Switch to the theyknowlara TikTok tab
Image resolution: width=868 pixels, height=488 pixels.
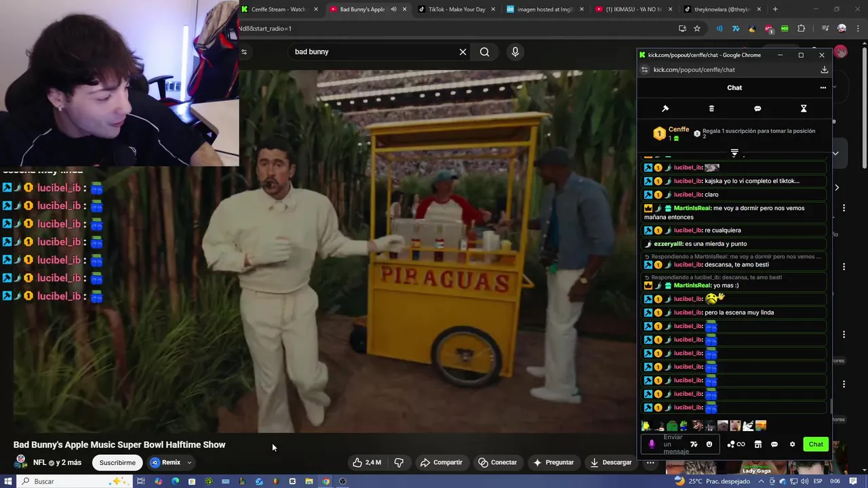coord(721,9)
